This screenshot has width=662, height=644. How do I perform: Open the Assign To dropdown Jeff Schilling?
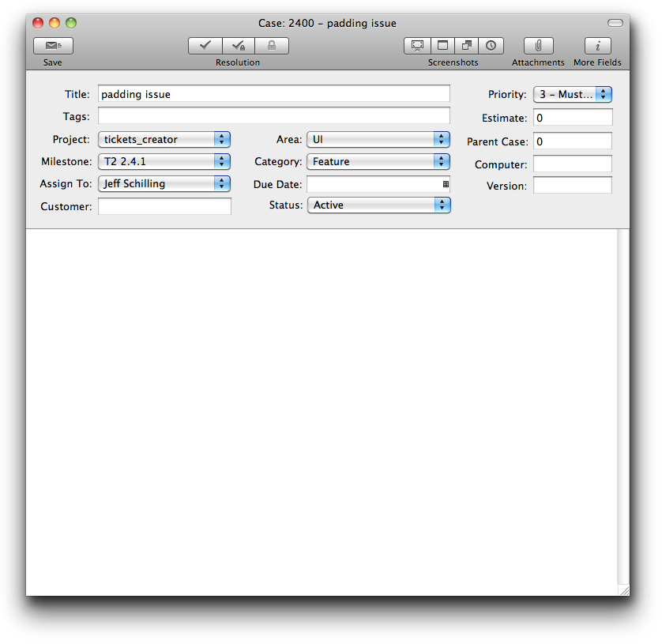(x=164, y=183)
